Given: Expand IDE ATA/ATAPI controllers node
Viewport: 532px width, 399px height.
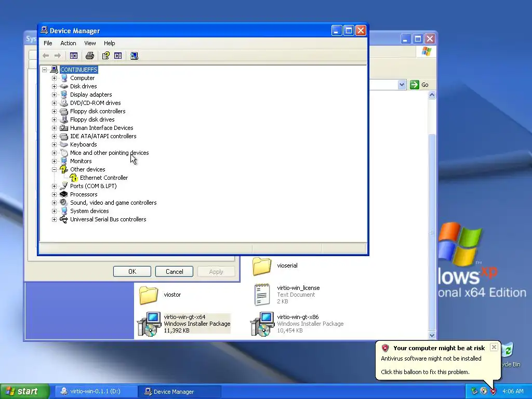Looking at the screenshot, I should coord(54,136).
